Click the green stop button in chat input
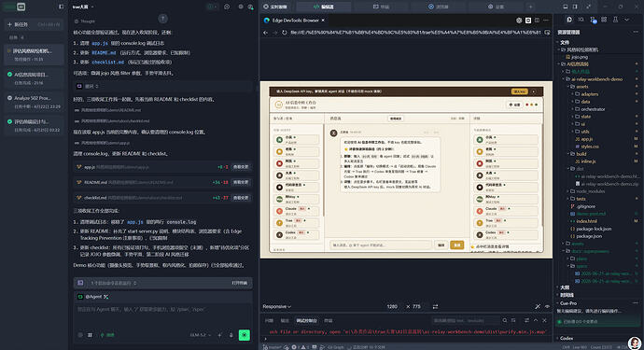644x350 pixels. tap(244, 335)
